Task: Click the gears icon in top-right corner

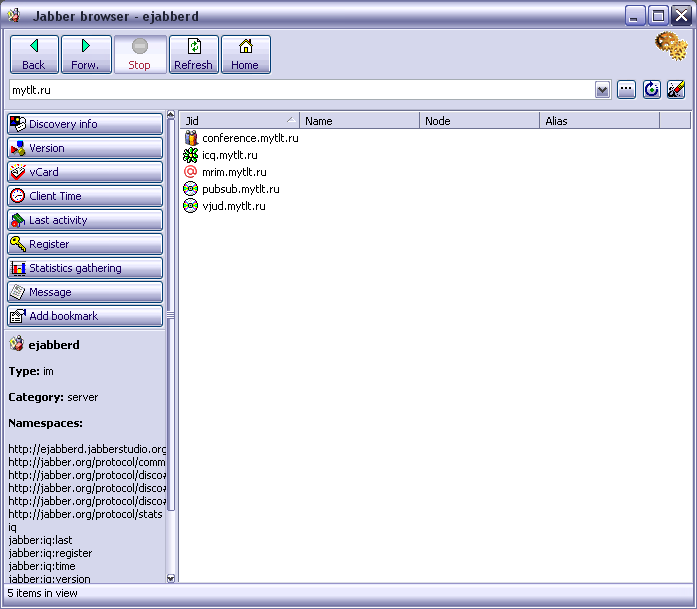Action: (x=670, y=46)
